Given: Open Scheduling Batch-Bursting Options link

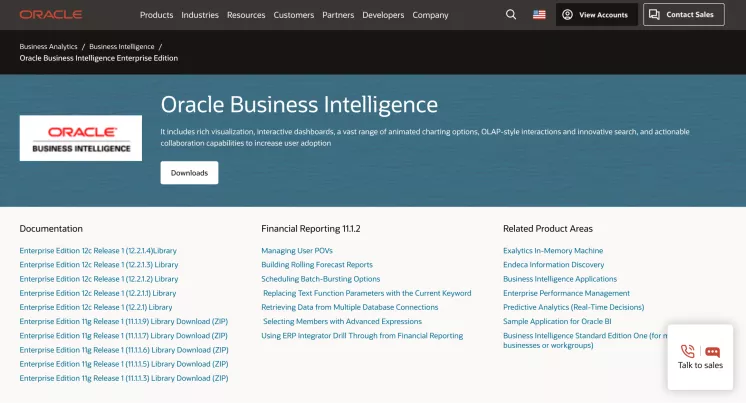Looking at the screenshot, I should (321, 279).
